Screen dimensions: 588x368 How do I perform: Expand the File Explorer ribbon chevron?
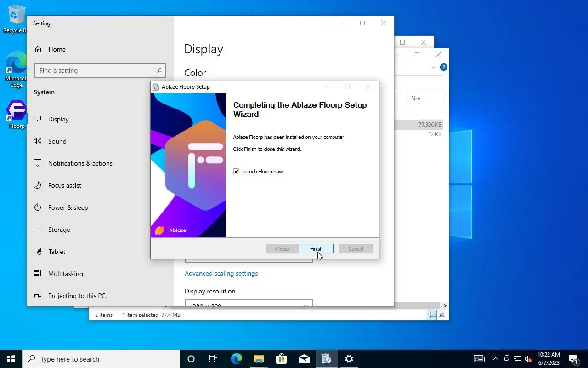click(x=433, y=67)
